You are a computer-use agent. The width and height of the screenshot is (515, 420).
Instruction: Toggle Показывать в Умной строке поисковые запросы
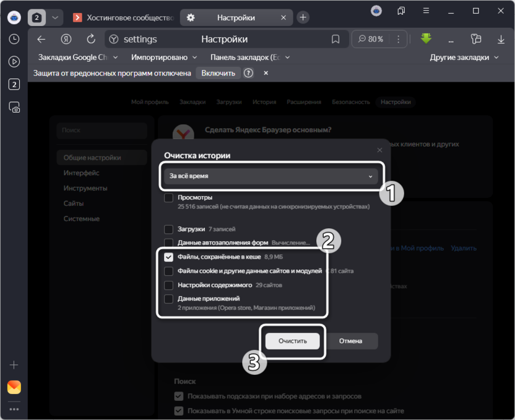(x=179, y=411)
